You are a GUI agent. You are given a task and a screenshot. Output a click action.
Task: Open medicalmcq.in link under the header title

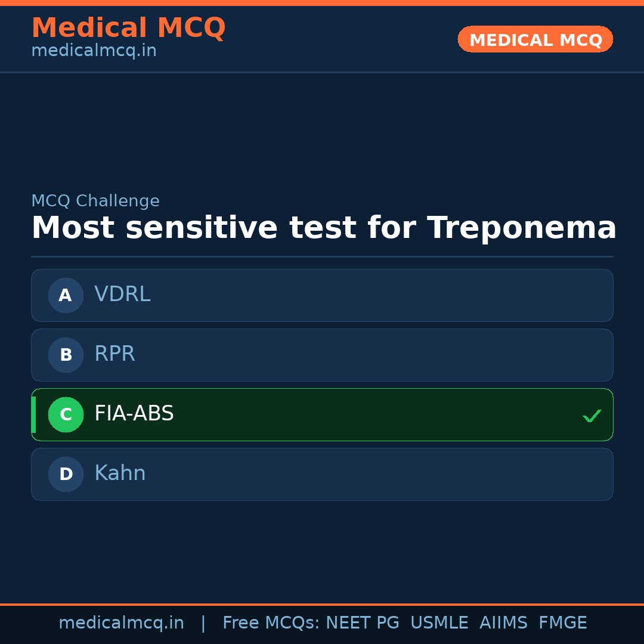[x=94, y=51]
